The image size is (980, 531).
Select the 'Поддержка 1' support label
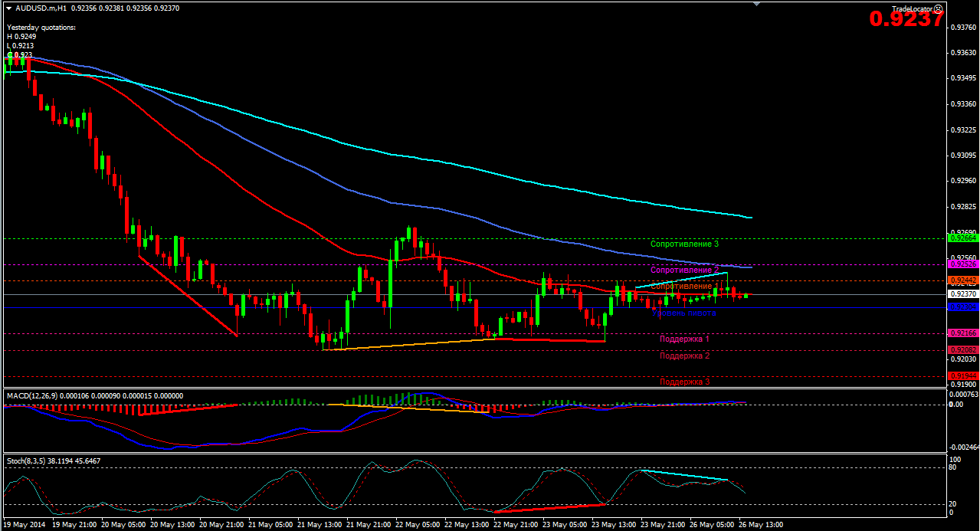pyautogui.click(x=684, y=338)
